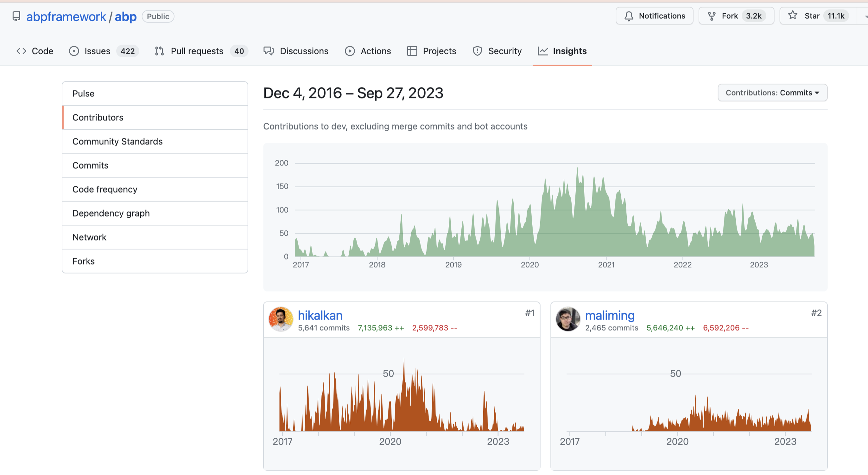Click the Issues count badge 422
This screenshot has width=868, height=475.
coord(127,51)
